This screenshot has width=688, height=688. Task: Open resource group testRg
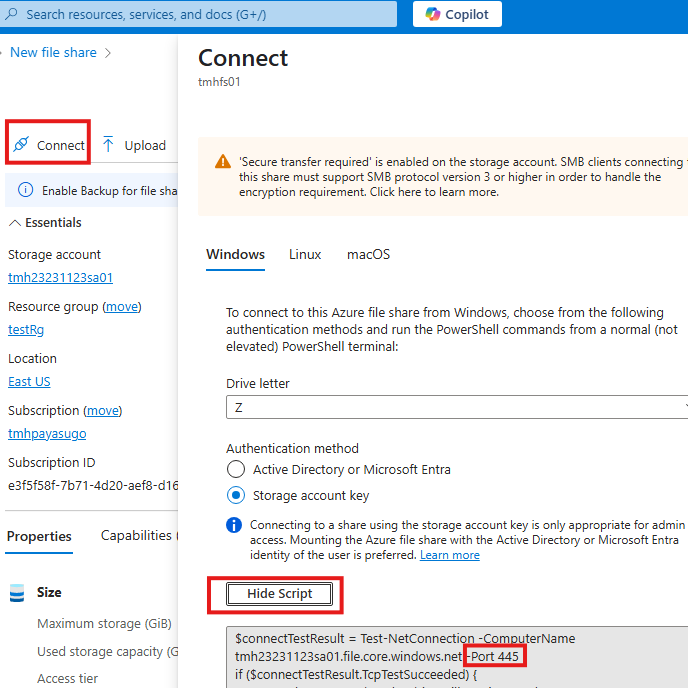coord(26,329)
